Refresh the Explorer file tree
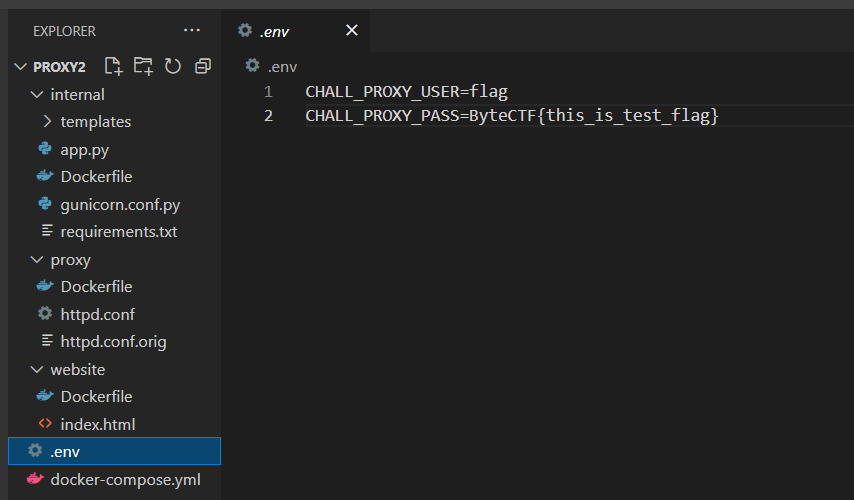 pos(173,66)
